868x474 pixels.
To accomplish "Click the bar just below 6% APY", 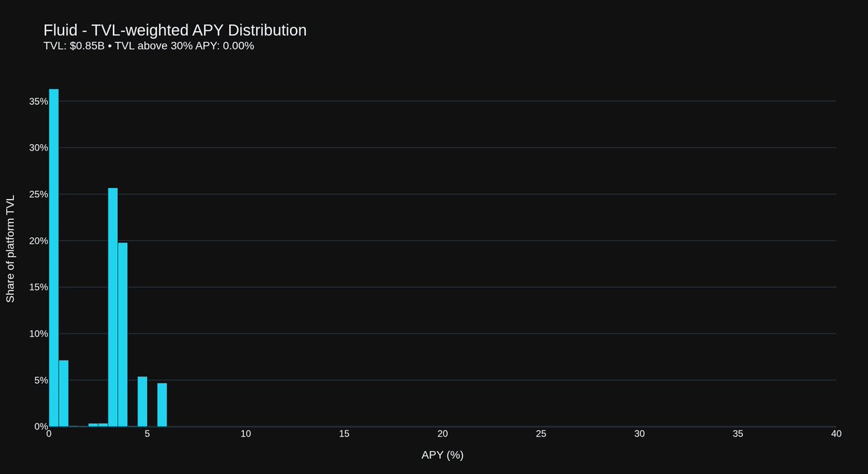I will (162, 405).
